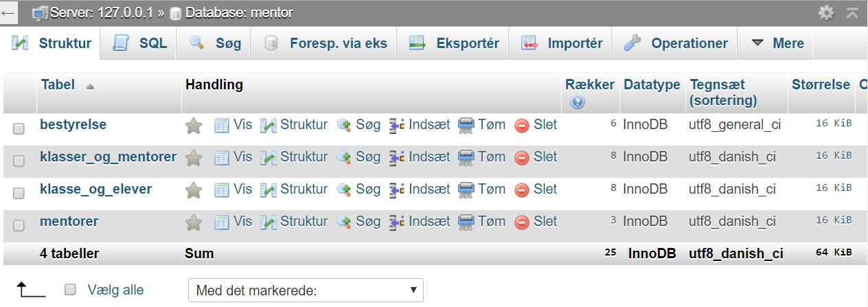Click Rækker help question mark icon
This screenshot has width=868, height=307.
(577, 102)
